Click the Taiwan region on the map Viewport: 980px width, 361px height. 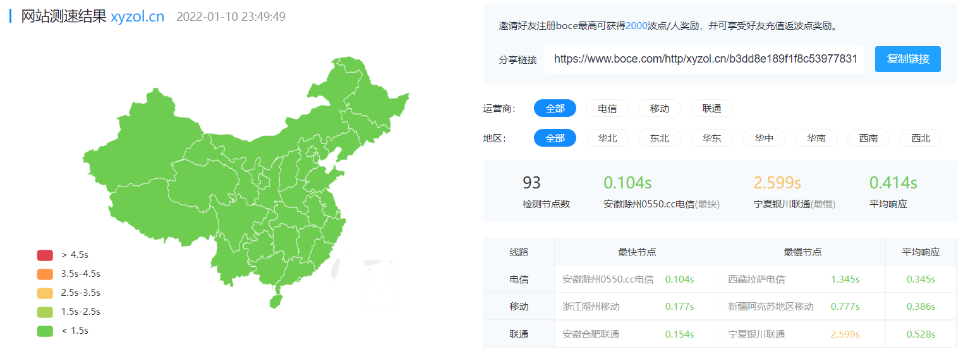tap(336, 267)
